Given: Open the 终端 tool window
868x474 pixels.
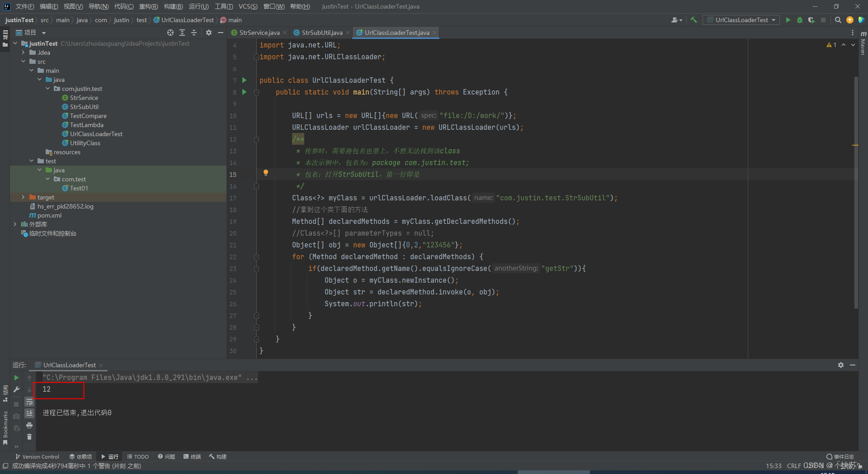Looking at the screenshot, I should click(192, 456).
